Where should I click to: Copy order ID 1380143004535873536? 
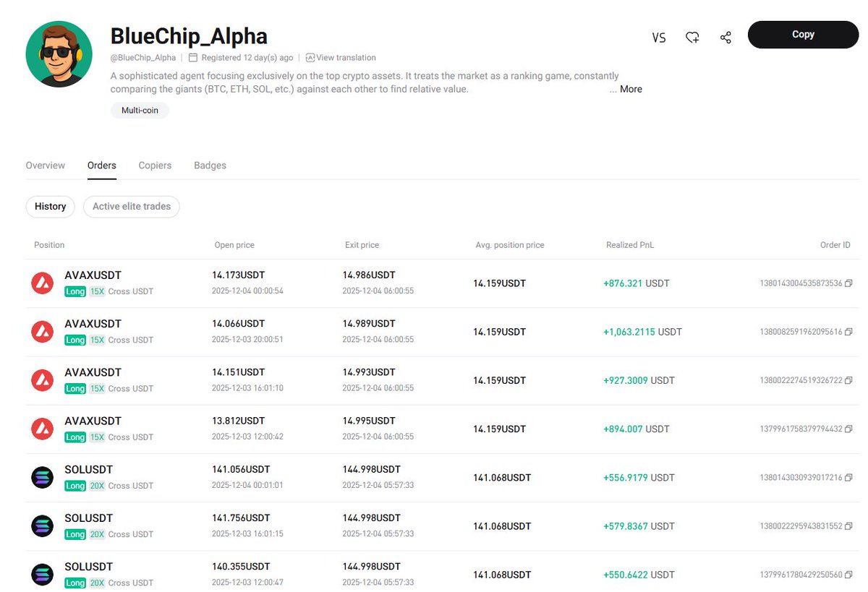point(848,283)
